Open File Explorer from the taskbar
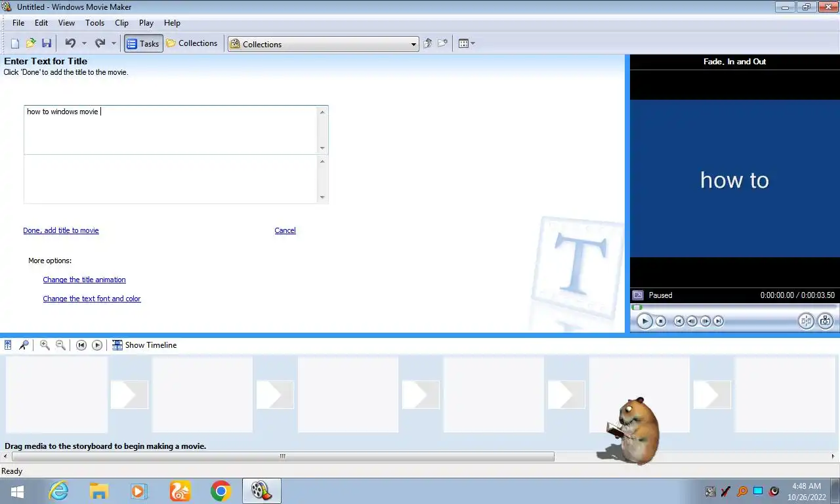The width and height of the screenshot is (840, 504). click(99, 491)
